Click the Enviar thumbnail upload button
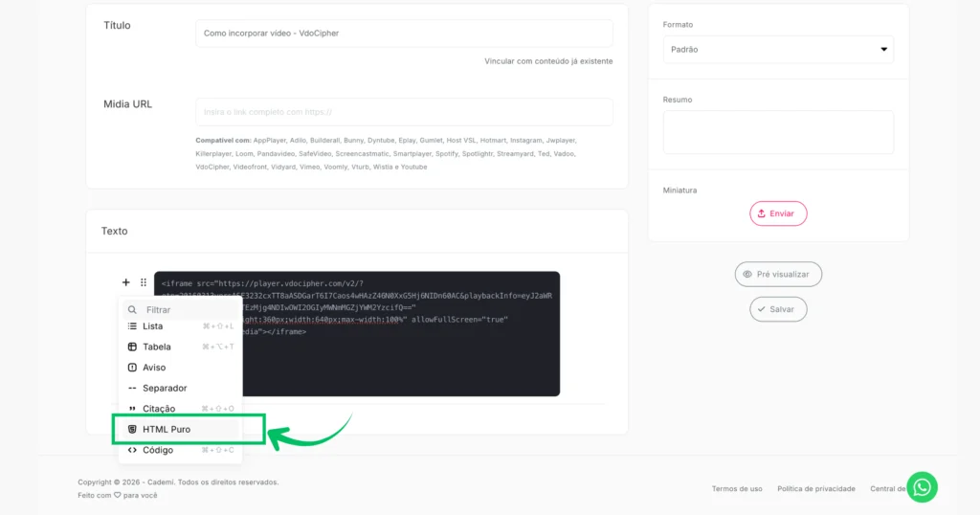The height and width of the screenshot is (515, 980). 778,213
